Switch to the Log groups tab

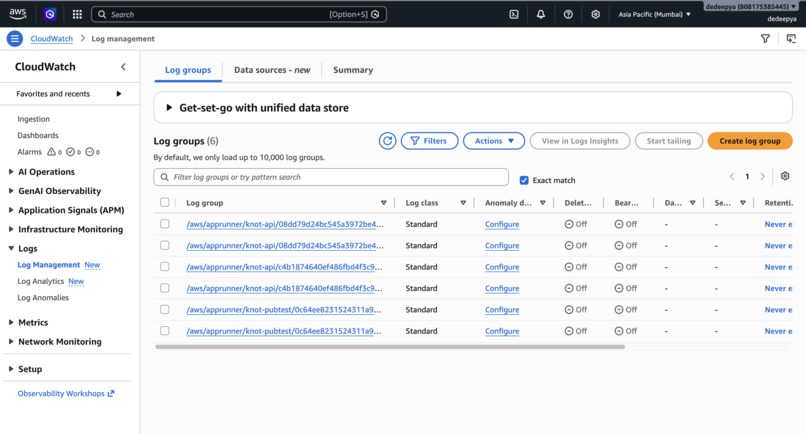[188, 70]
